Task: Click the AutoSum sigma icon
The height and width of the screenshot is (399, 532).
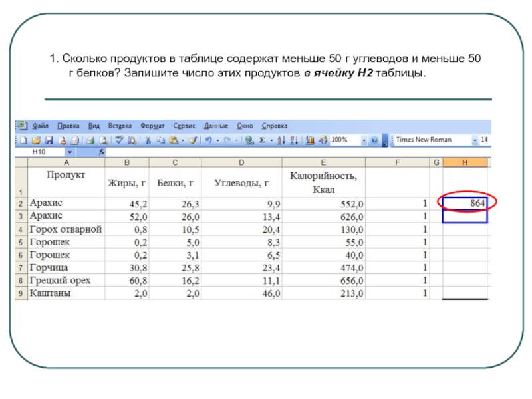Action: click(x=262, y=140)
